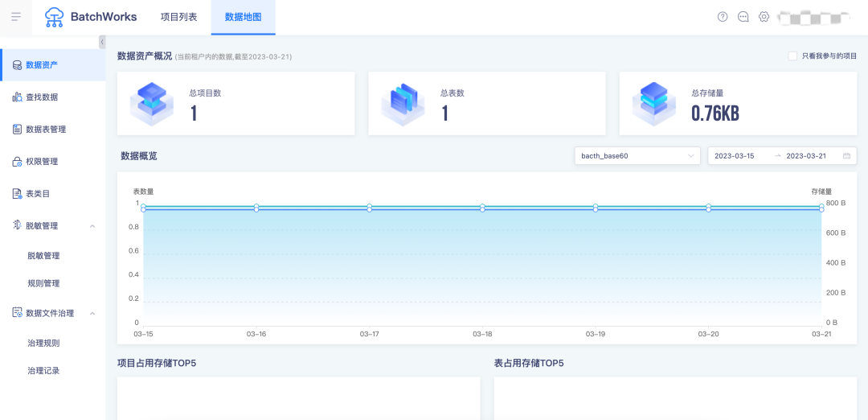This screenshot has height=420, width=868.
Task: Click the 数据文件治理 icon
Action: pos(17,313)
